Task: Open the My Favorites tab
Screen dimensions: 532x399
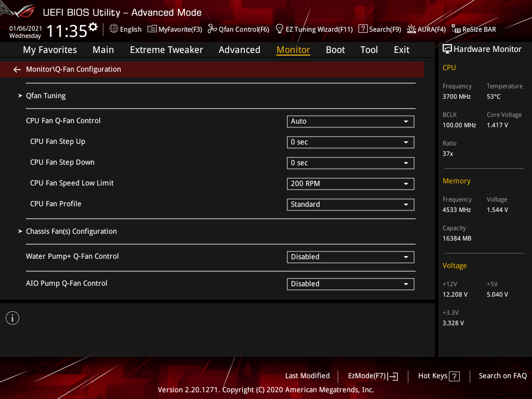Action: click(50, 50)
